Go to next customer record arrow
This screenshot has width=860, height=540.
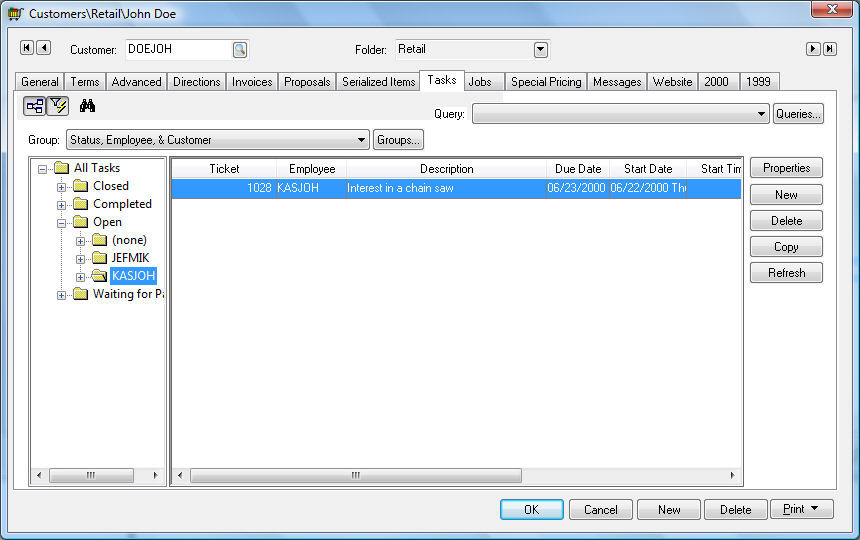[814, 49]
